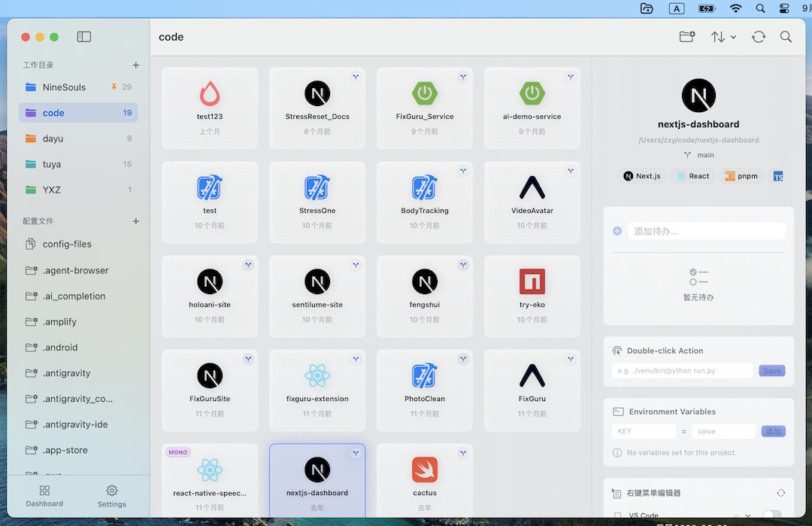Select the NineSouls folder
The width and height of the screenshot is (812, 526).
[78, 87]
